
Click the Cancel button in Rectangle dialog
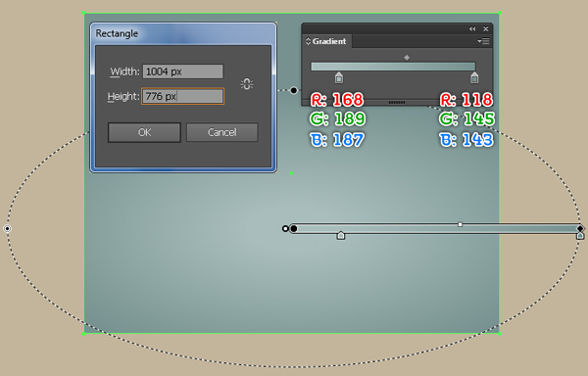coord(222,132)
